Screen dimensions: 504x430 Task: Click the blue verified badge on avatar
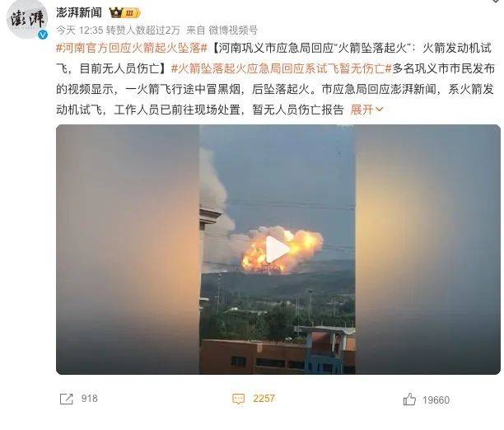pyautogui.click(x=43, y=35)
